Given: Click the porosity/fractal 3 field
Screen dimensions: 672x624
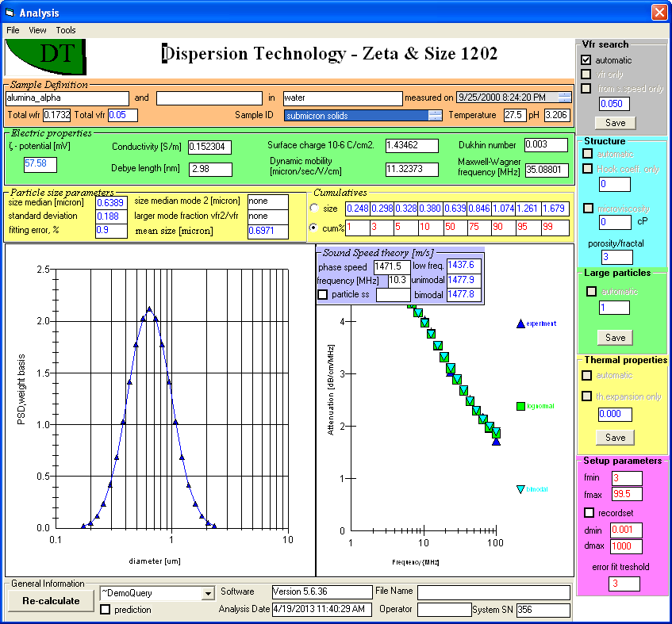Looking at the screenshot, I should 616,257.
